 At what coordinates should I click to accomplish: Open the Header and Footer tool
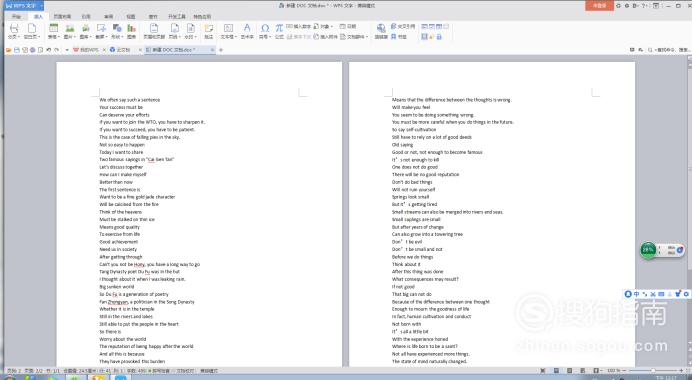click(154, 31)
